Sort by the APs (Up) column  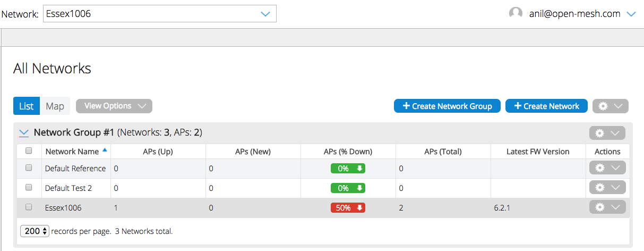tap(158, 152)
